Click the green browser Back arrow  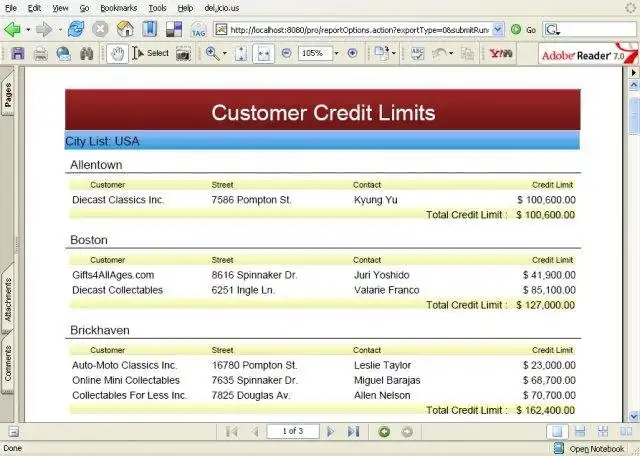12,29
